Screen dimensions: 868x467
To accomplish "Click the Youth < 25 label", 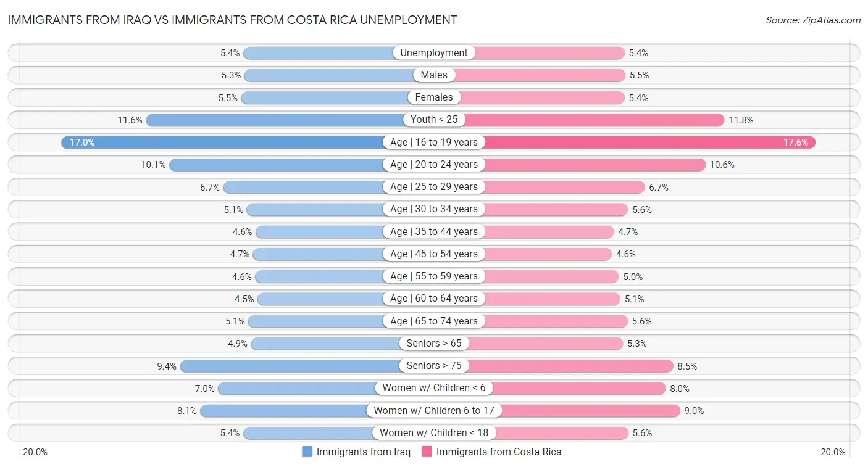I will coord(434,120).
